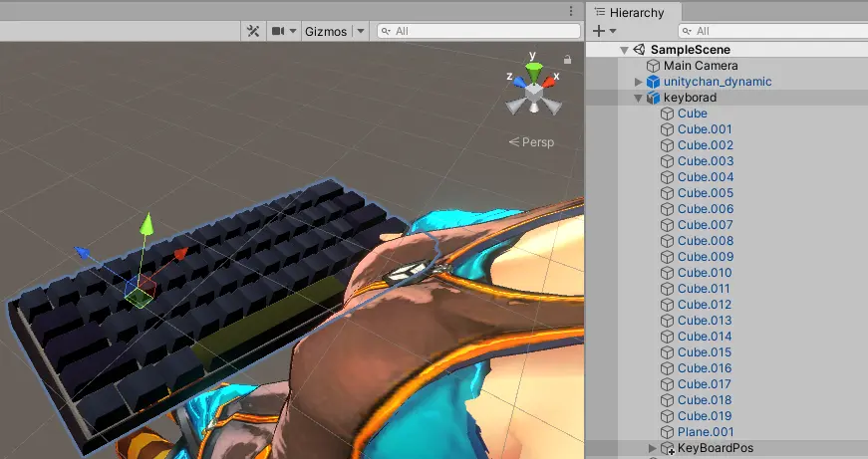Select the keyborad object
Image resolution: width=868 pixels, height=459 pixels.
[x=690, y=98]
